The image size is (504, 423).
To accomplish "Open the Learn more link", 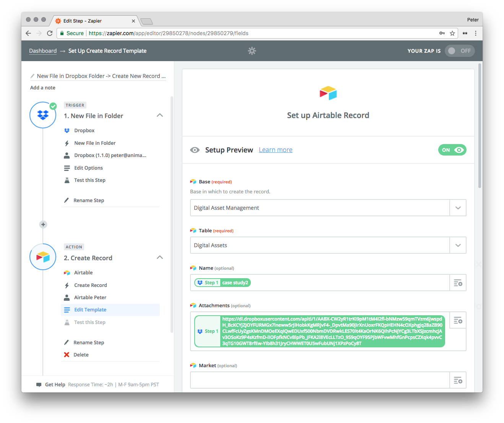I will click(276, 150).
